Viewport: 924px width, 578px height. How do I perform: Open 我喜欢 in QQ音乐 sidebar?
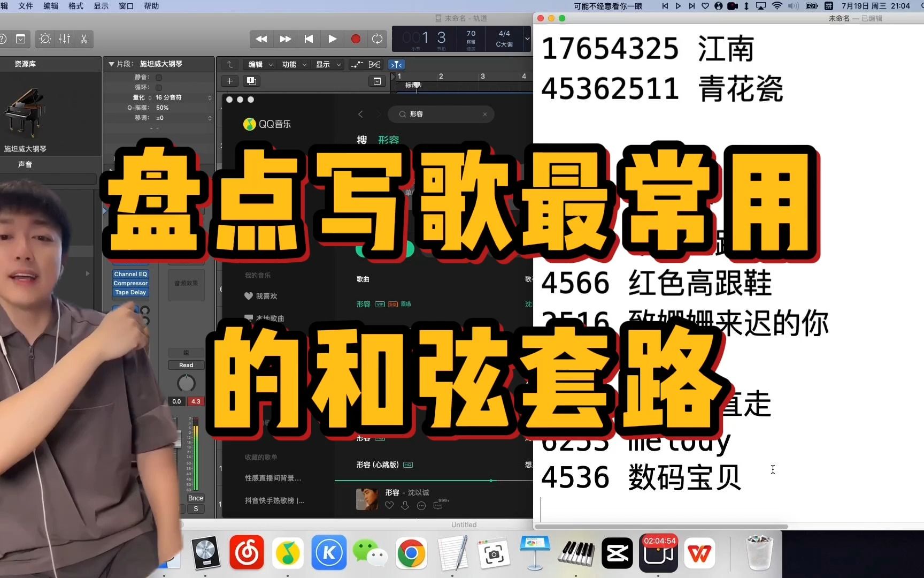[261, 296]
